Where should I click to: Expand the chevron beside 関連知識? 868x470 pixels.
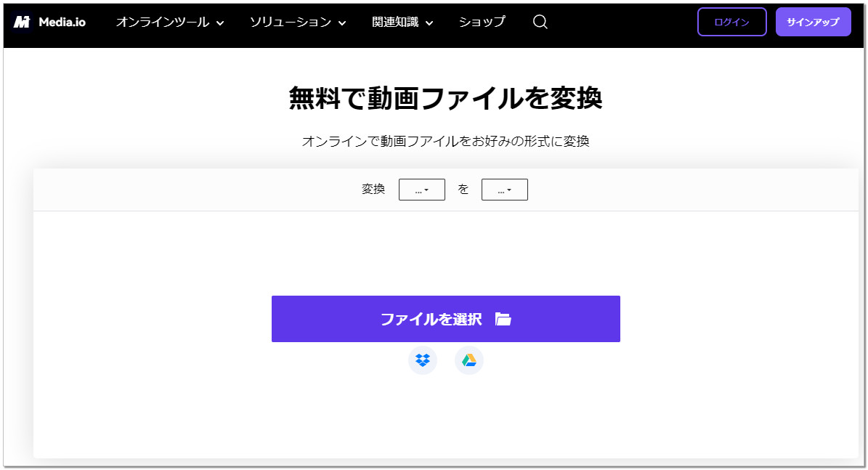click(429, 23)
